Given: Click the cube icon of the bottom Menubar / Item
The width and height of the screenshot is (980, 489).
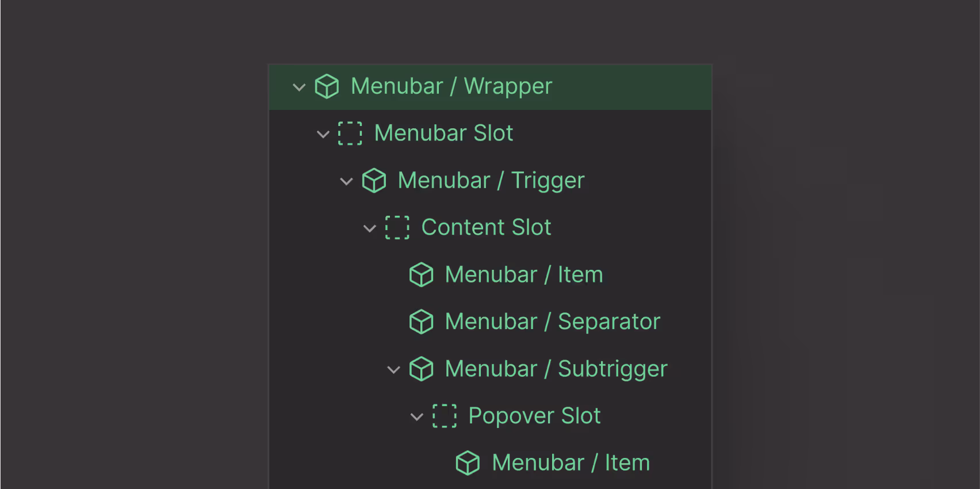Looking at the screenshot, I should (468, 462).
